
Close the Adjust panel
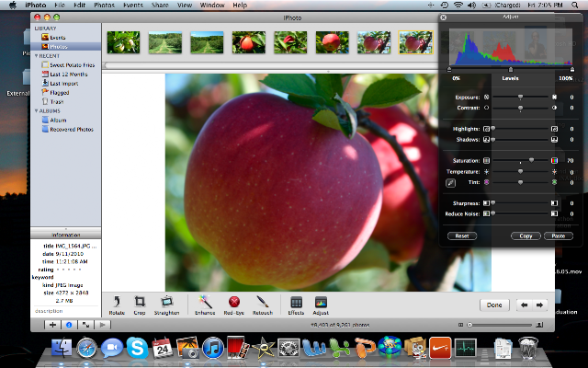tap(443, 17)
